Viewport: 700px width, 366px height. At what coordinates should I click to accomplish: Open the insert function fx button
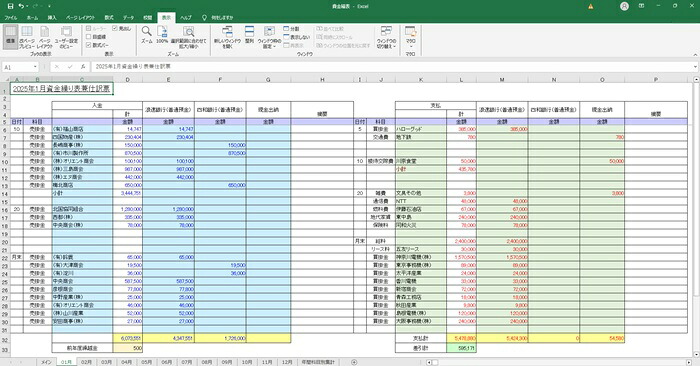point(83,67)
